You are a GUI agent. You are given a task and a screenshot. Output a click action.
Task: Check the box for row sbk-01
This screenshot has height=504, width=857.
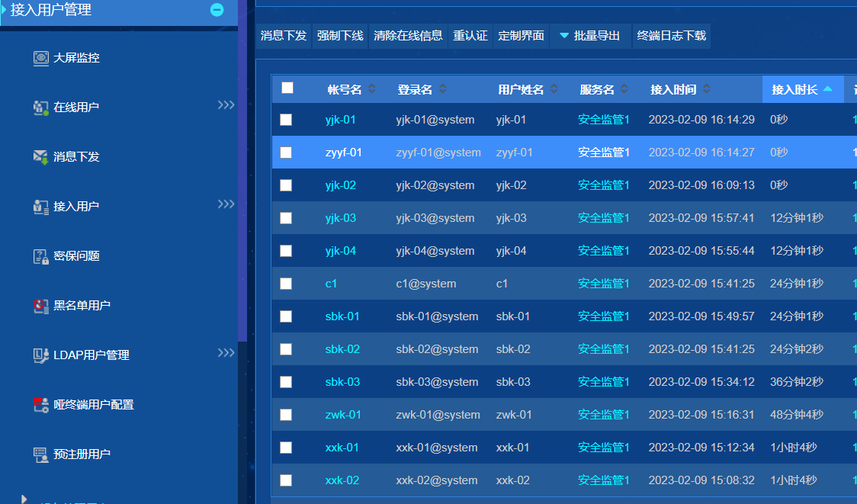pos(286,316)
